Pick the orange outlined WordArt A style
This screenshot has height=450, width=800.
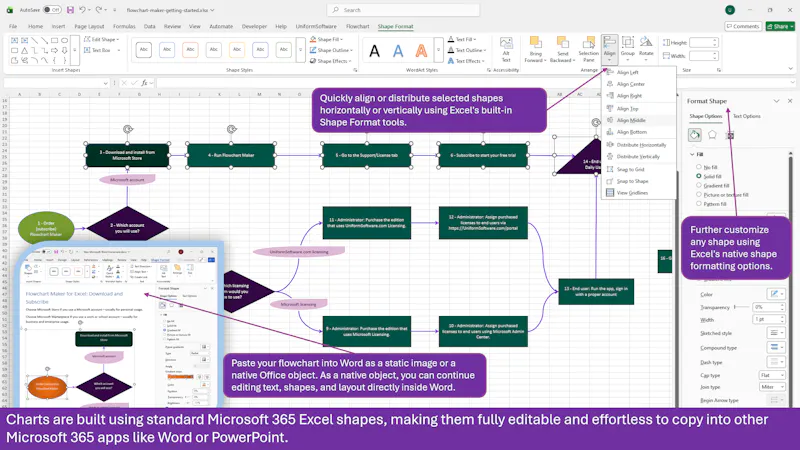(x=421, y=51)
